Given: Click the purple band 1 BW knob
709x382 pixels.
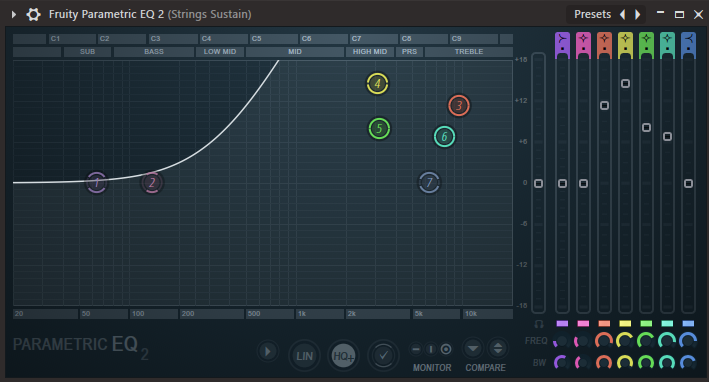Looking at the screenshot, I should tap(562, 363).
